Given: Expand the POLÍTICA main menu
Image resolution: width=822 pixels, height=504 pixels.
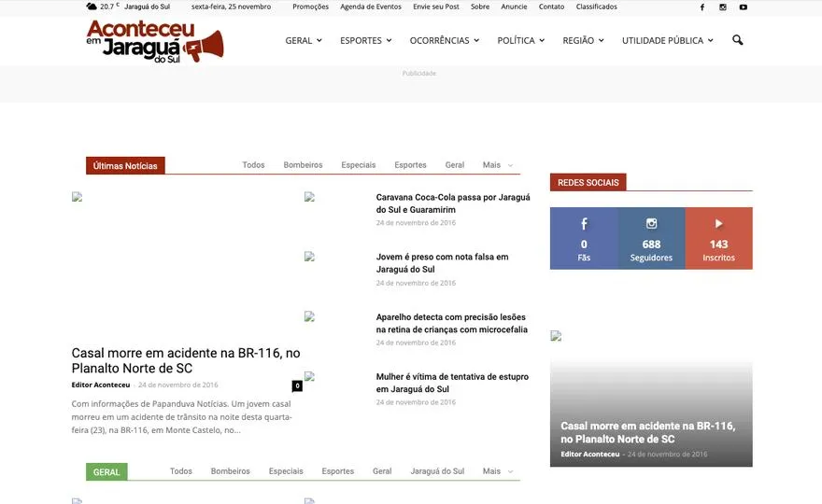Looking at the screenshot, I should (x=521, y=40).
